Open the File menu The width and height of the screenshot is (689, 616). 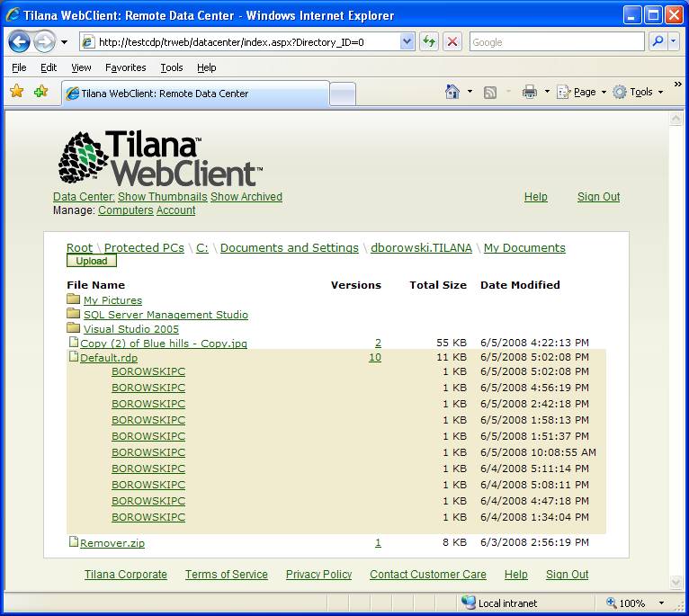pos(19,67)
